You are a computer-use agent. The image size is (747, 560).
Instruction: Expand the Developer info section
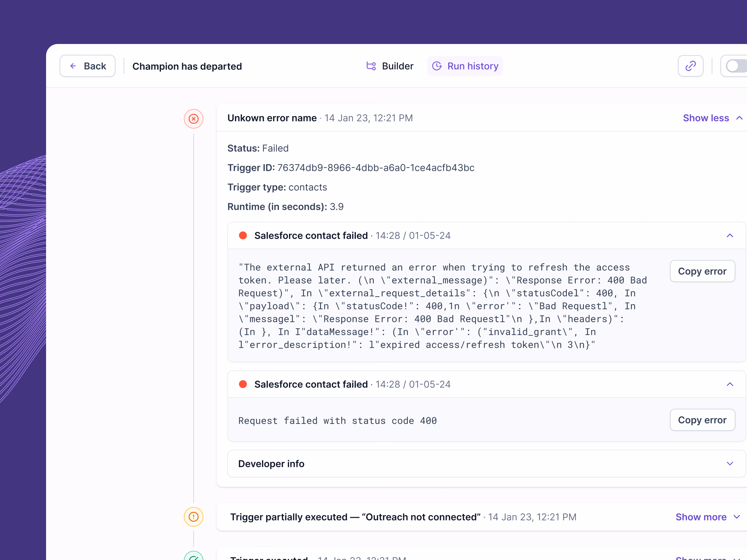coord(486,464)
